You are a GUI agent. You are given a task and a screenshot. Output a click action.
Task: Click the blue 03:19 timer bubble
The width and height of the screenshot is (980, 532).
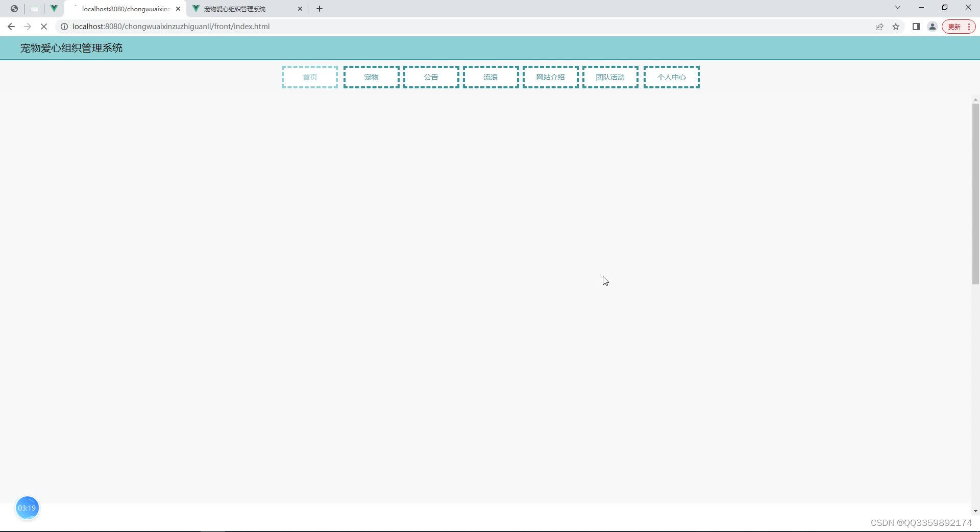pos(27,508)
